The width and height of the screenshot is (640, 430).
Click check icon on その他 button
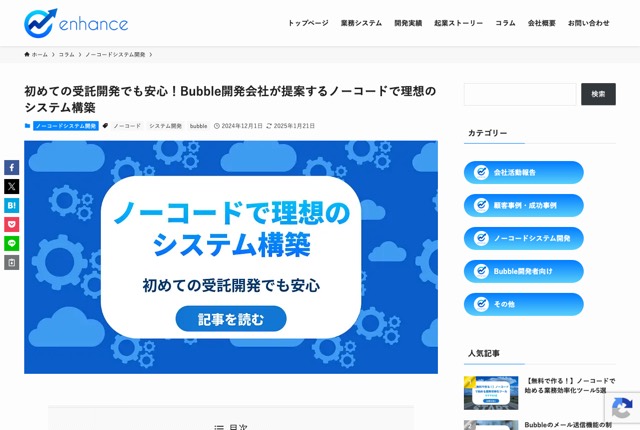click(x=481, y=304)
